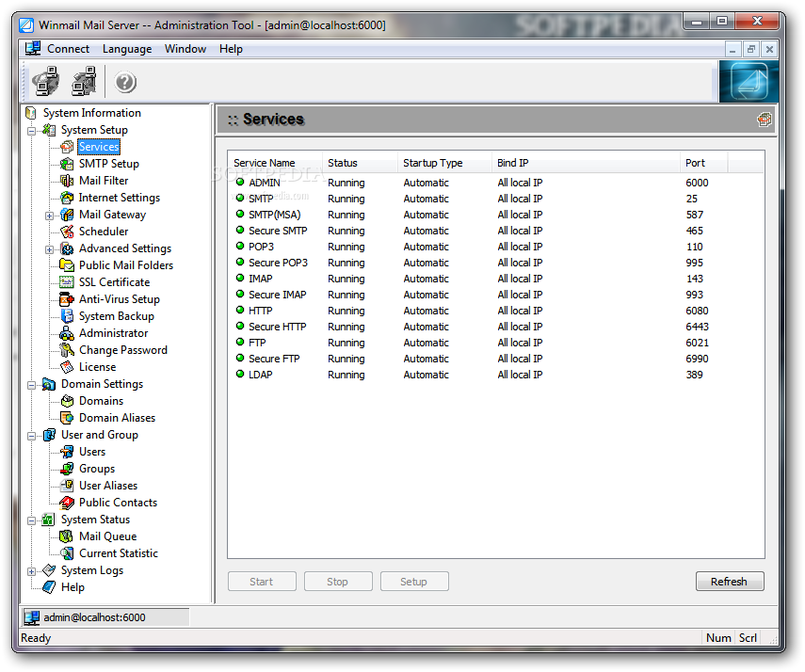Select the Mail Queue icon
The image size is (805, 672).
coord(67,536)
